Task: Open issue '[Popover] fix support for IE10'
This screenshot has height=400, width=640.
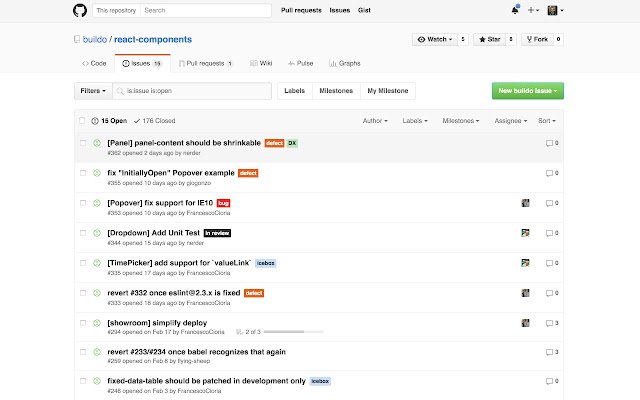Action: pyautogui.click(x=160, y=203)
